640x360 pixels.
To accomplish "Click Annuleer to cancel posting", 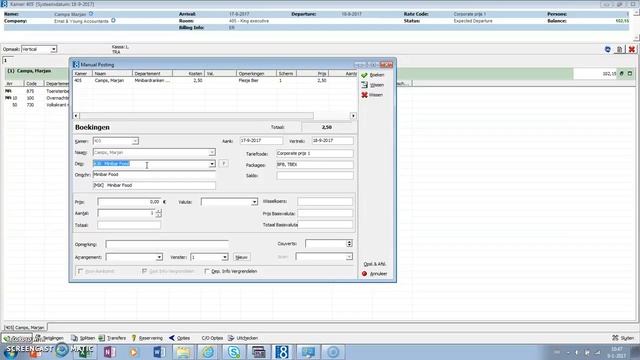I will pyautogui.click(x=374, y=273).
